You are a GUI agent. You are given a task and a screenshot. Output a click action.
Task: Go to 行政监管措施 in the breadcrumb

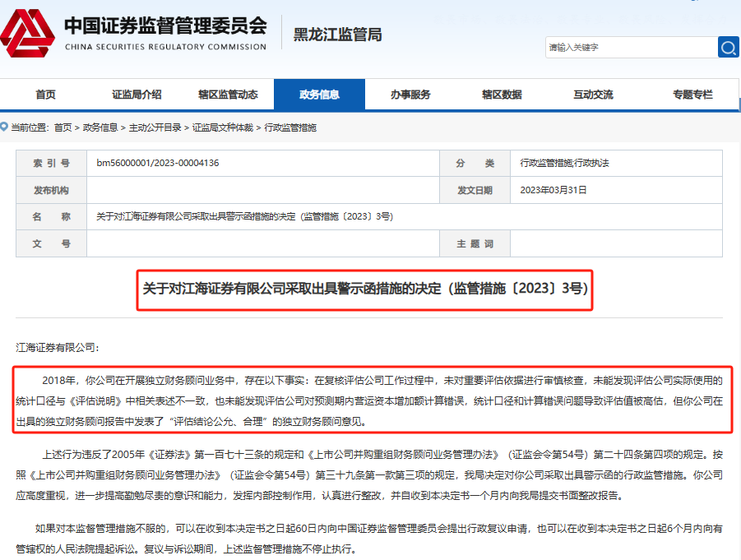290,127
